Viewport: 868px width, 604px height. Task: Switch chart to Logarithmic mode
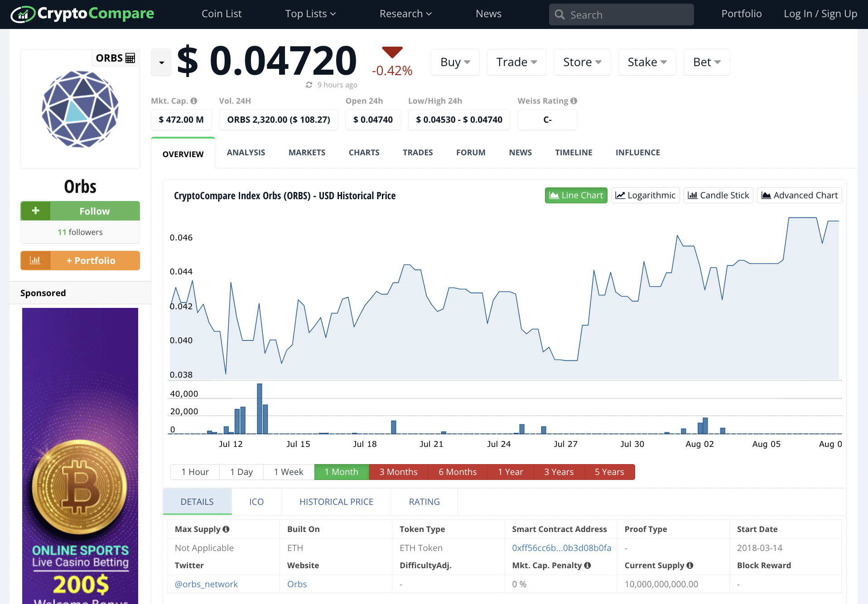645,195
